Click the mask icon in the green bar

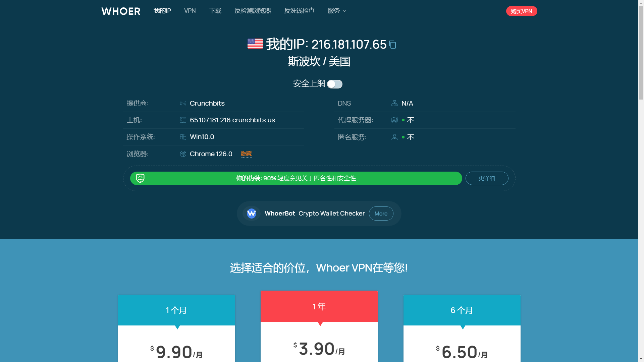click(x=139, y=178)
